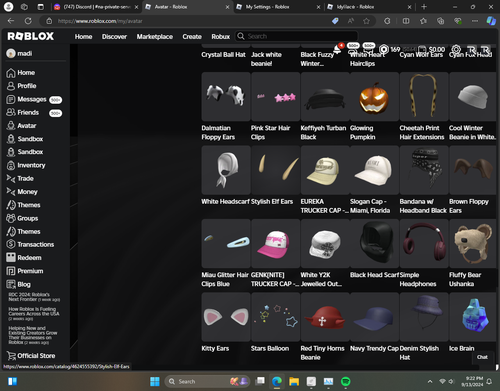Select the Red Tiny Horns Beanie item

pos(325,327)
